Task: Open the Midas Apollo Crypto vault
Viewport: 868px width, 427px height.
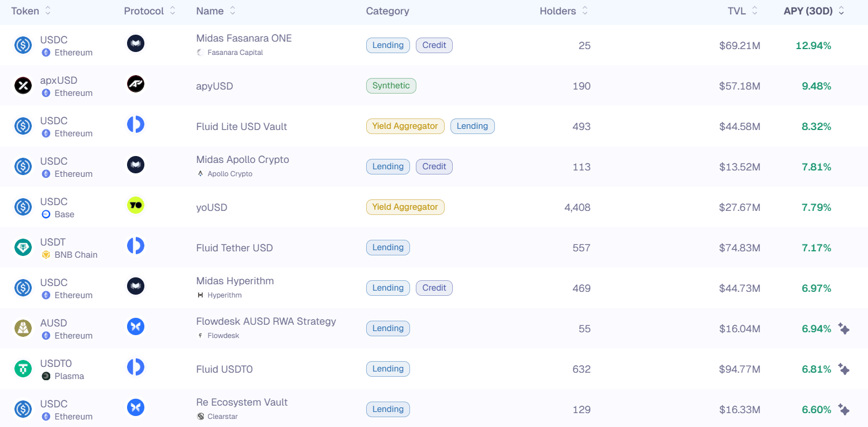Action: tap(243, 159)
